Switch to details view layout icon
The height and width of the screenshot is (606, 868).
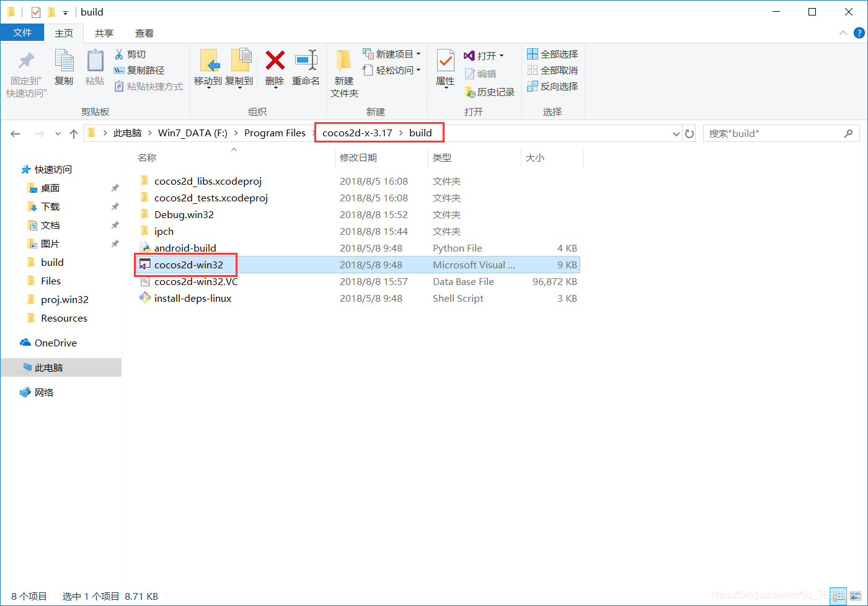tap(838, 596)
